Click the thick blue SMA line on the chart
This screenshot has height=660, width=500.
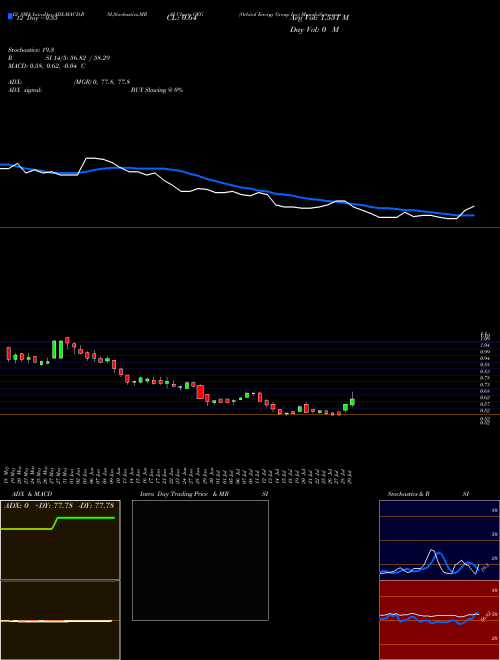(236, 186)
